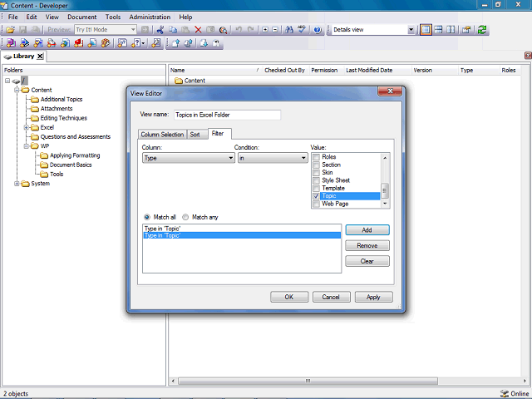
Task: Click the new topic blue arrow icon
Action: (x=24, y=43)
